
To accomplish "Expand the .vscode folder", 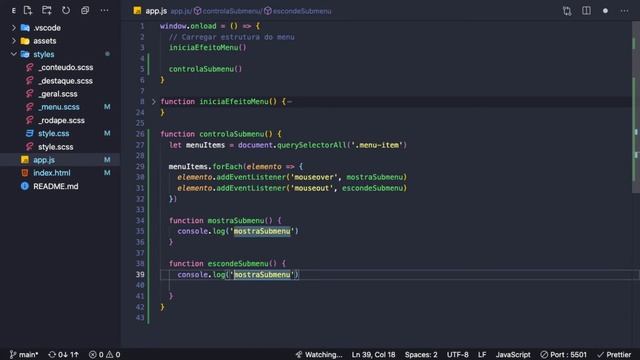I will 14,28.
